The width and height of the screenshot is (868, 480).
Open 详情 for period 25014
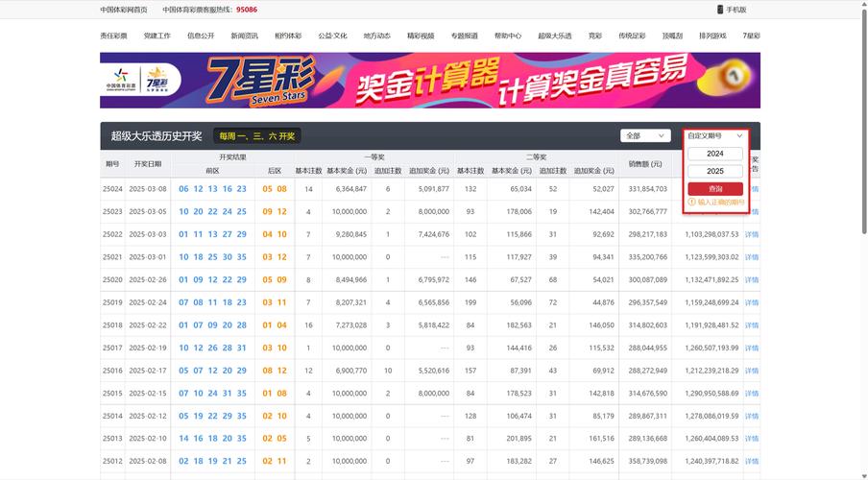click(x=752, y=416)
